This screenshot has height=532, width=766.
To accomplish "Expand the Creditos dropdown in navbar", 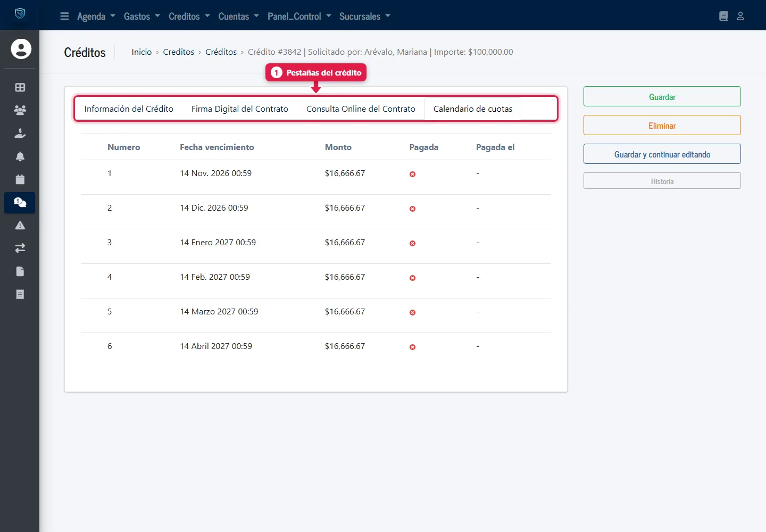I will pos(189,16).
